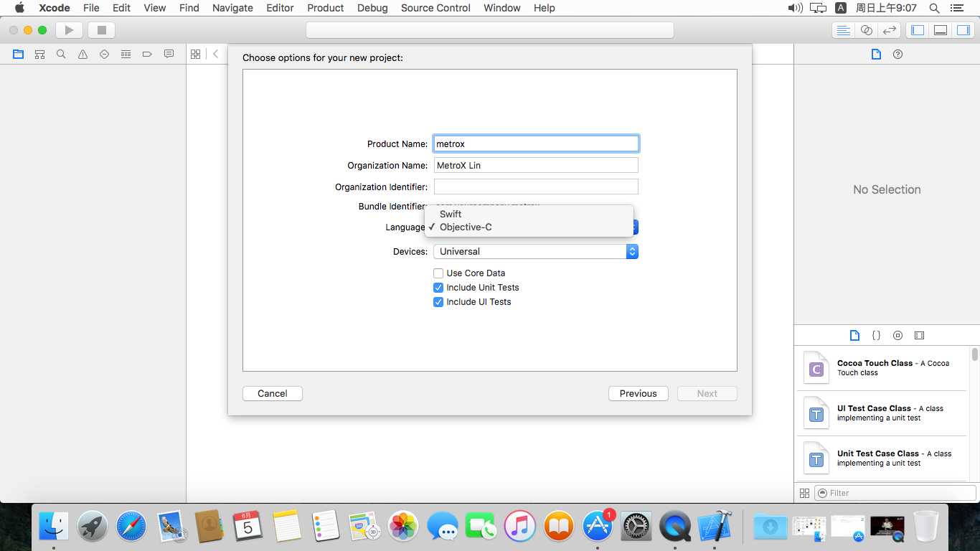Screen dimensions: 980x551
Task: Select the UI Test Case Class template
Action: 881,413
